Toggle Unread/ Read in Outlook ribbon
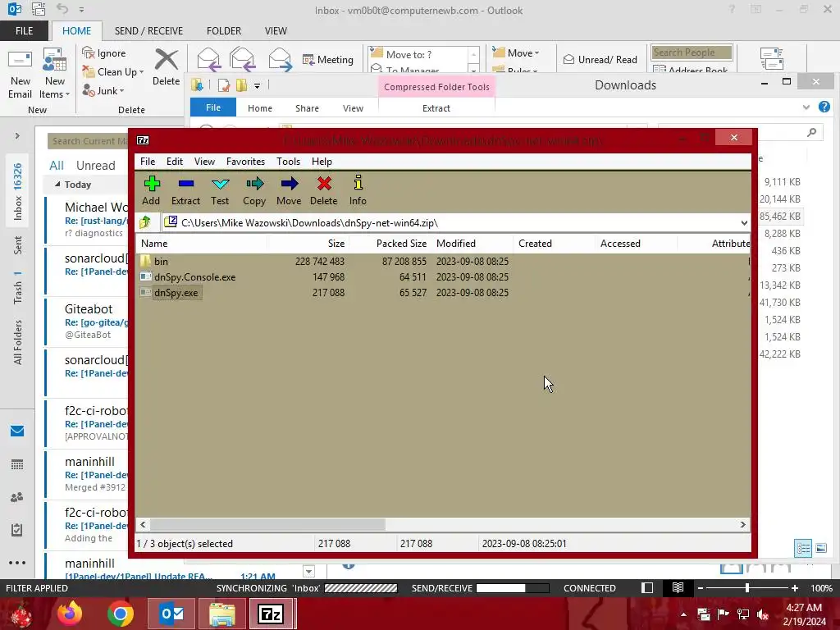Viewport: 840px width, 630px height. tap(600, 59)
